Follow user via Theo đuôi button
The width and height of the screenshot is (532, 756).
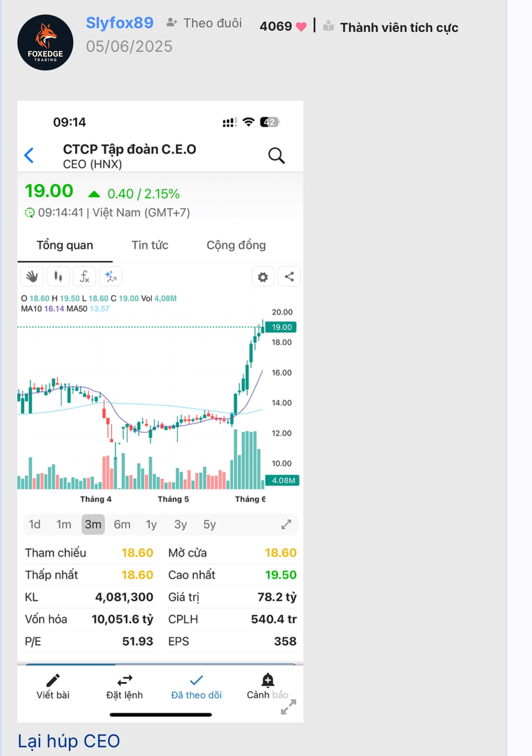[x=204, y=23]
